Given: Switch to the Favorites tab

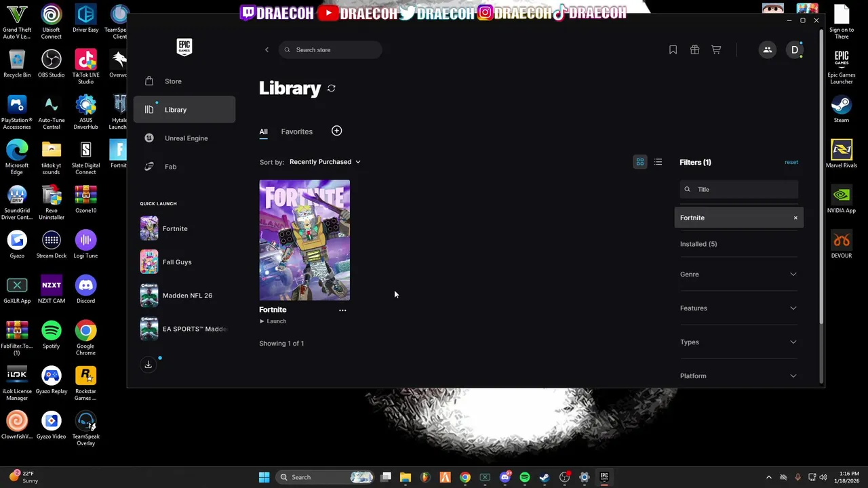Looking at the screenshot, I should (x=297, y=132).
